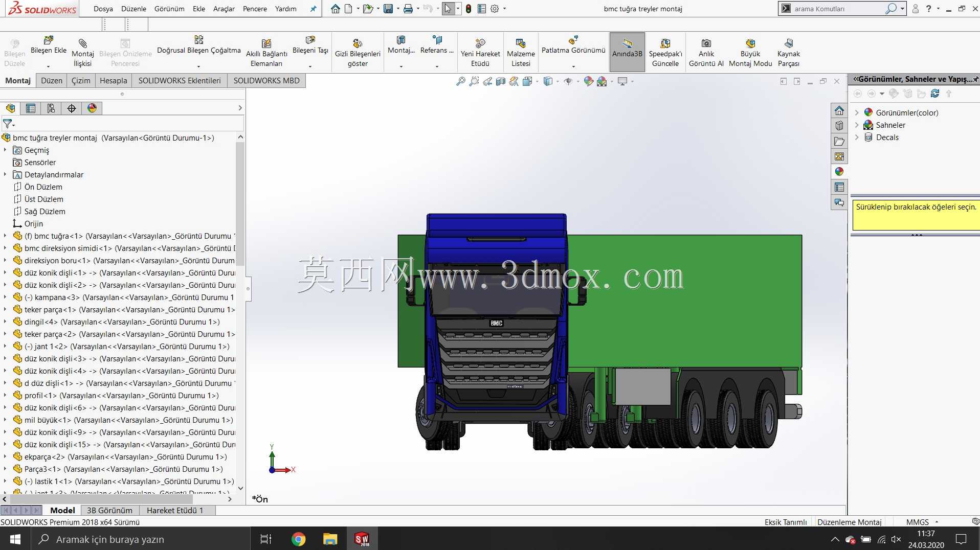Viewport: 980px width, 550px height.
Task: Click Gizli Bileşenleri göster icon
Action: tap(358, 43)
